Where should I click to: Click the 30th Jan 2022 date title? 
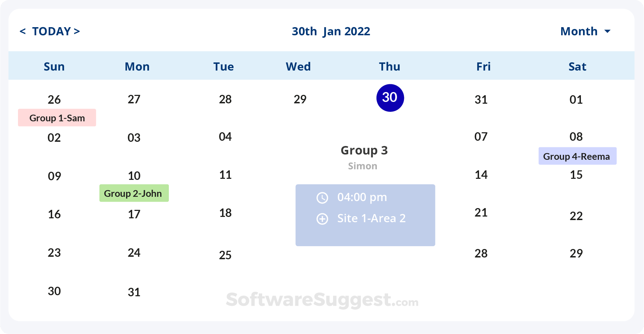(x=331, y=31)
